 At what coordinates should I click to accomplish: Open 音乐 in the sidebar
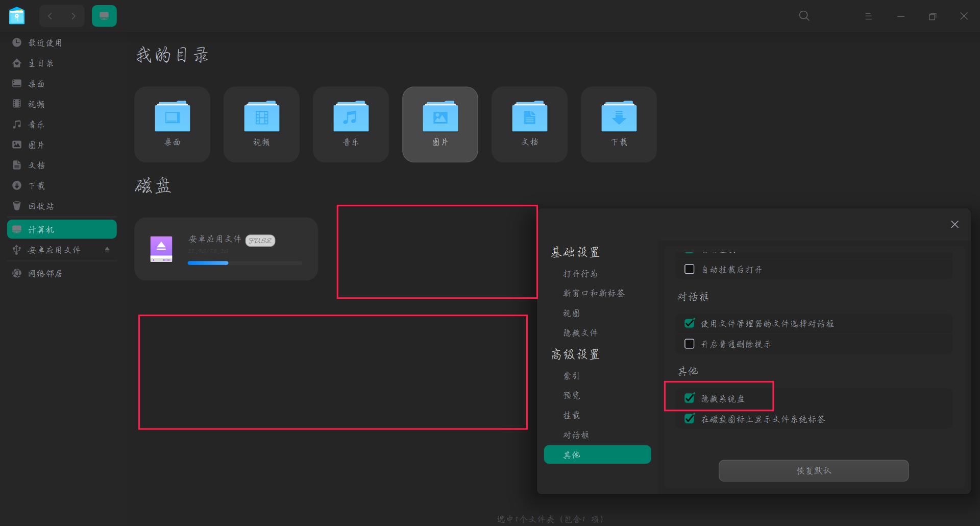pyautogui.click(x=62, y=125)
